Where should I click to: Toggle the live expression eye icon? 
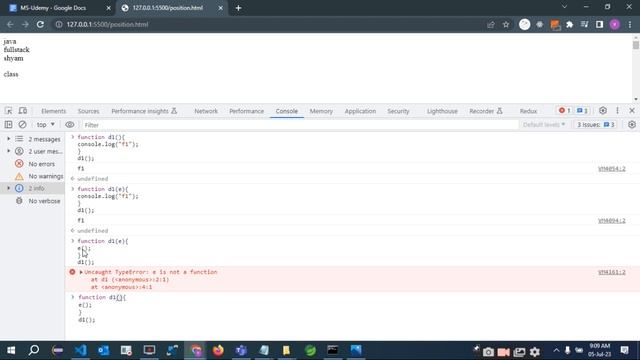70,124
